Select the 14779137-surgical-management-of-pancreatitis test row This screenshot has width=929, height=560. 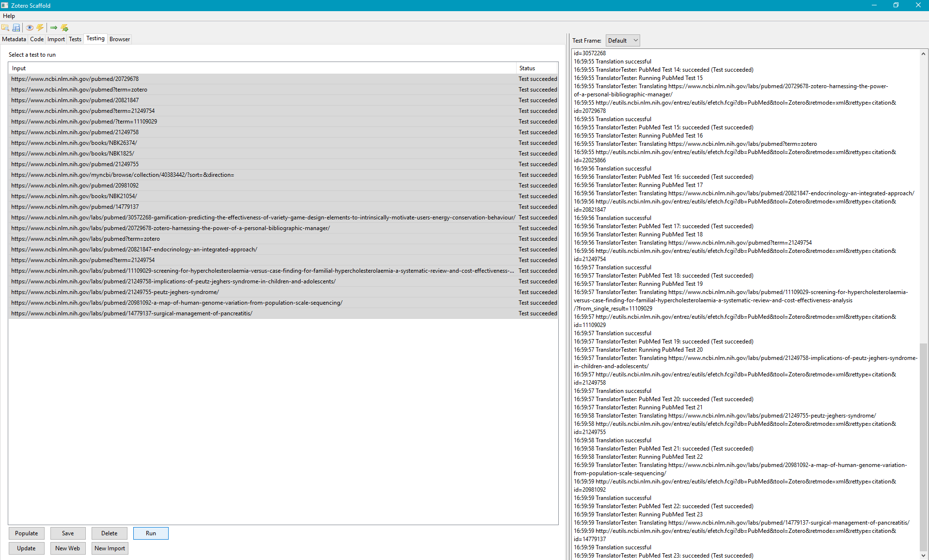click(283, 313)
